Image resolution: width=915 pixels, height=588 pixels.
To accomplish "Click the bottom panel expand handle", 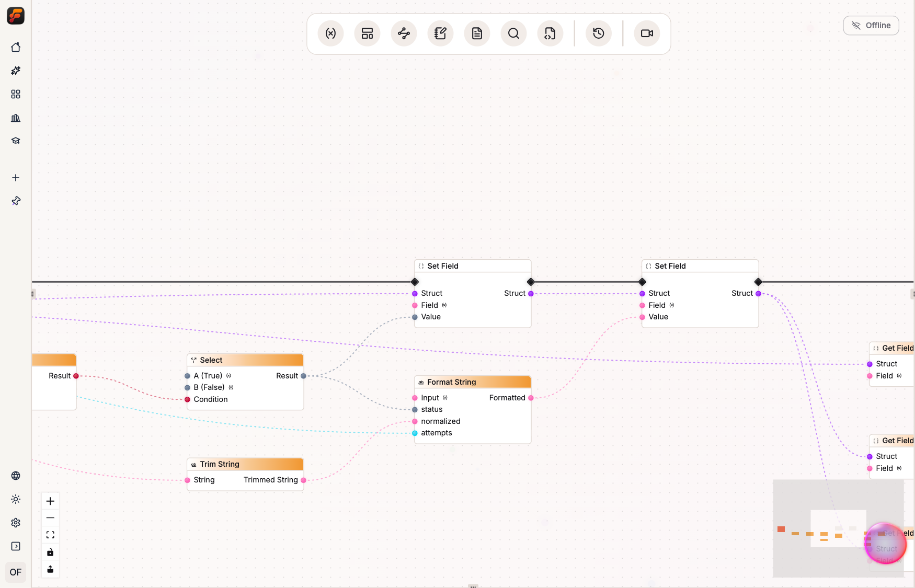I will pyautogui.click(x=473, y=586).
